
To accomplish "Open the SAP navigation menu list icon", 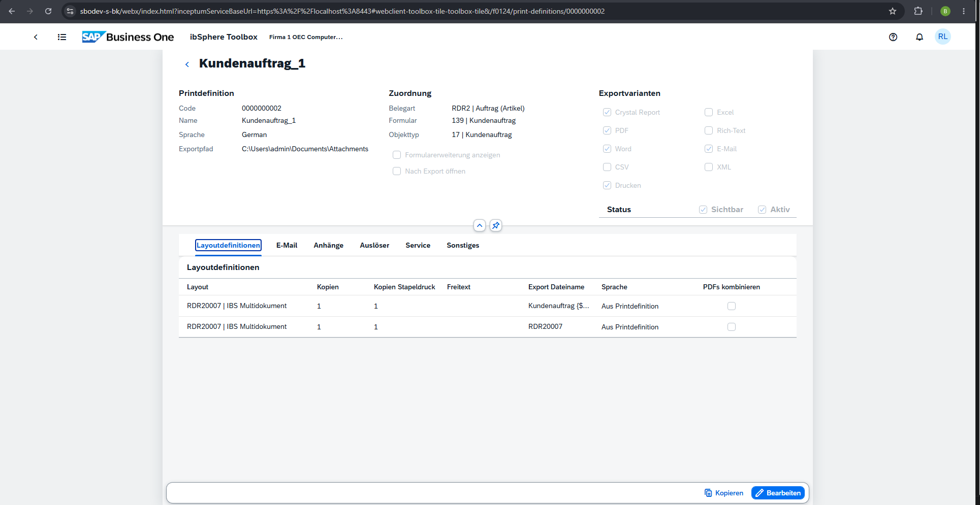I will click(62, 37).
